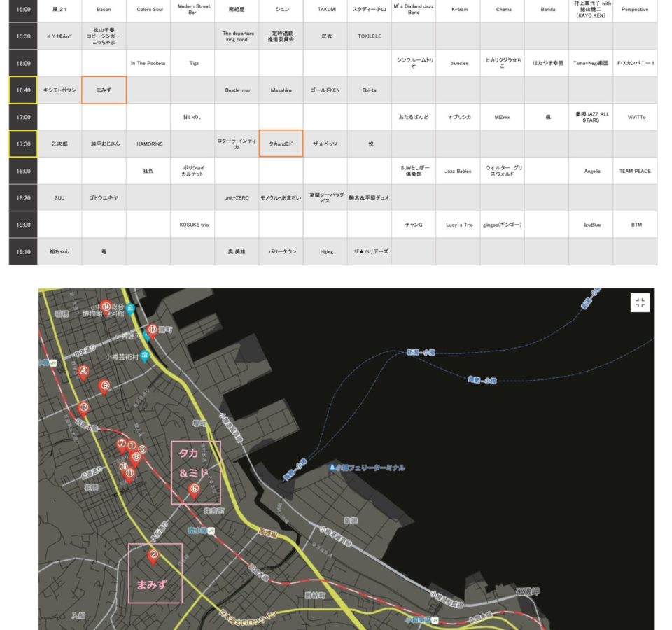Click the 小樽フェリーターミナル ferry icon
This screenshot has height=630, width=672.
[x=331, y=468]
